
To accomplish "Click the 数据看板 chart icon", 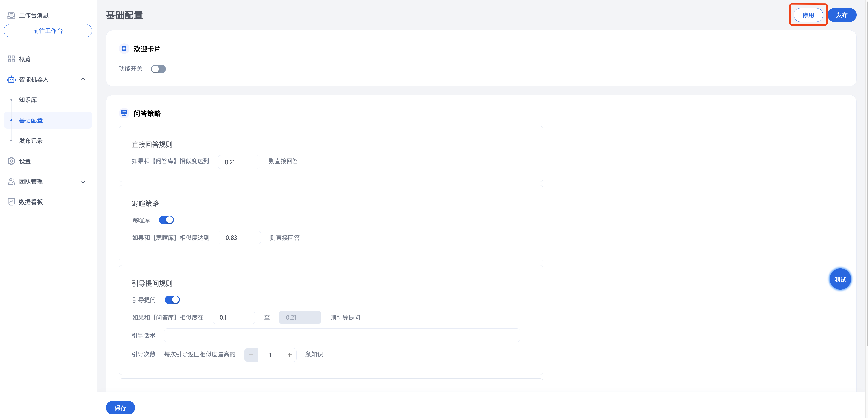I will (11, 202).
